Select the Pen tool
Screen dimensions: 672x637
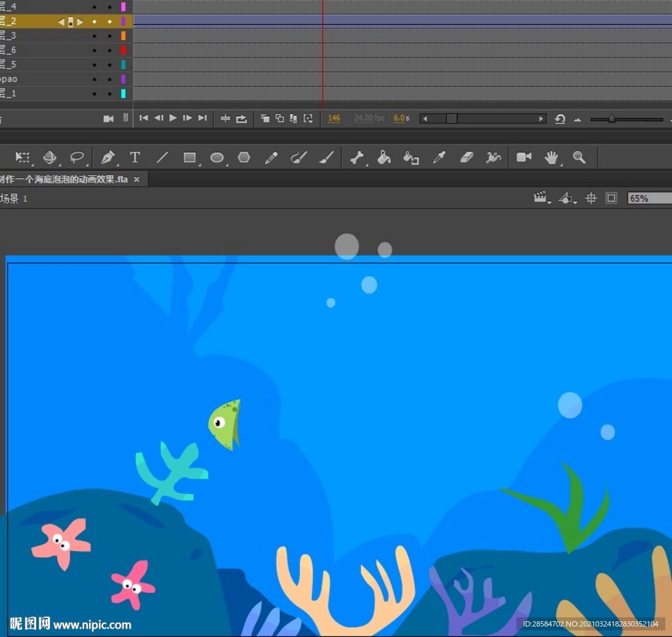click(108, 157)
